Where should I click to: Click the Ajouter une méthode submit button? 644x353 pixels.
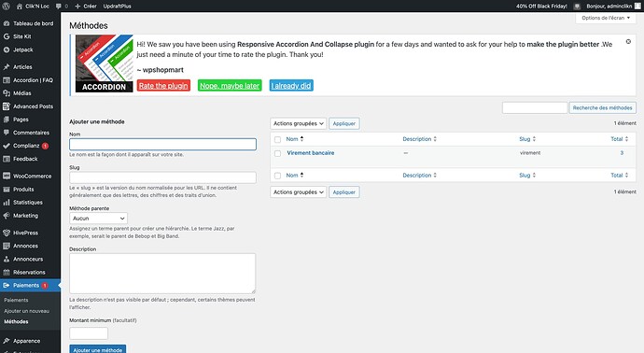98,349
